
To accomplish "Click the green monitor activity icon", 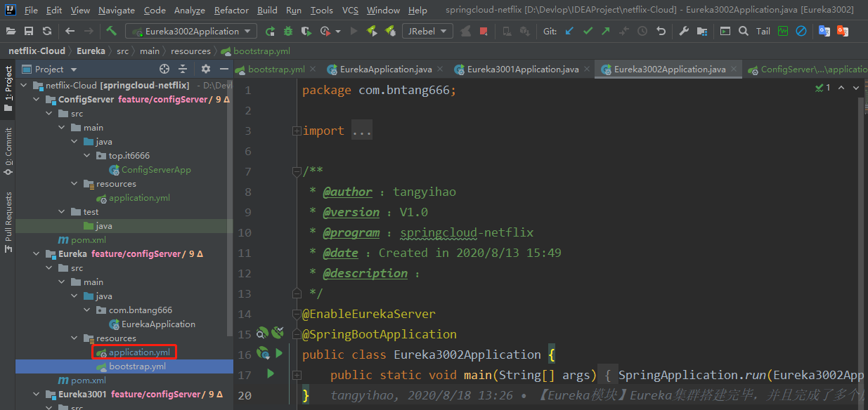I will tap(783, 31).
